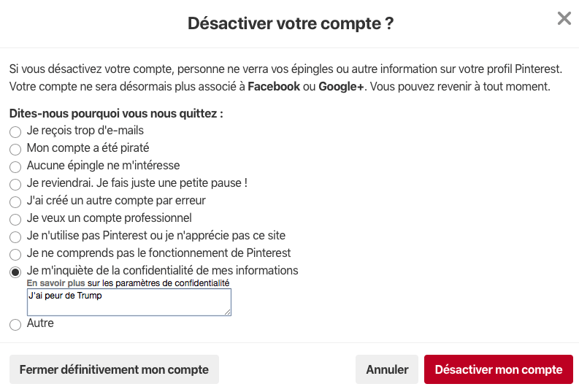Select "Aucune épingle ne m'intéresse" radio
Image resolution: width=579 pixels, height=392 pixels.
(x=15, y=167)
